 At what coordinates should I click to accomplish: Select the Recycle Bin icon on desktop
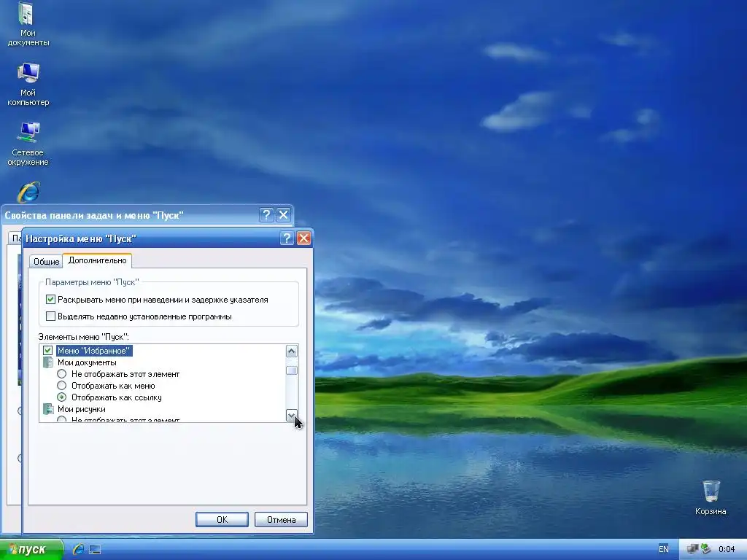pos(711,497)
